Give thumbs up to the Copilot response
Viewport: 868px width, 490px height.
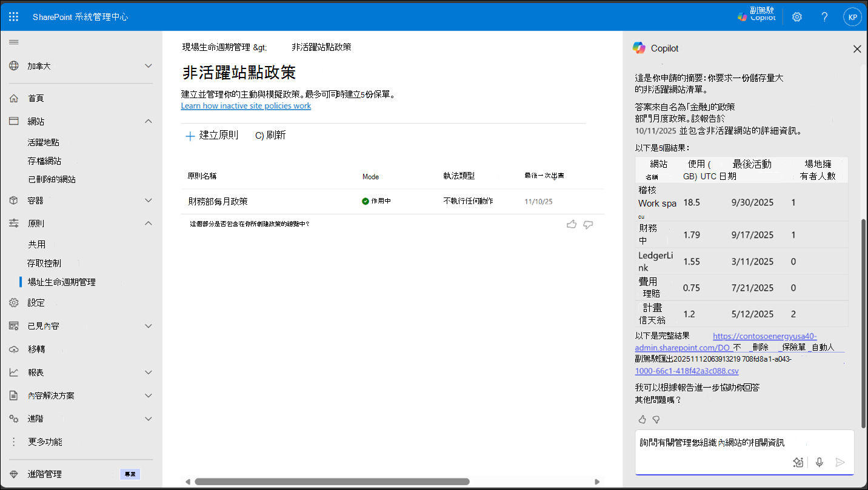pyautogui.click(x=642, y=419)
